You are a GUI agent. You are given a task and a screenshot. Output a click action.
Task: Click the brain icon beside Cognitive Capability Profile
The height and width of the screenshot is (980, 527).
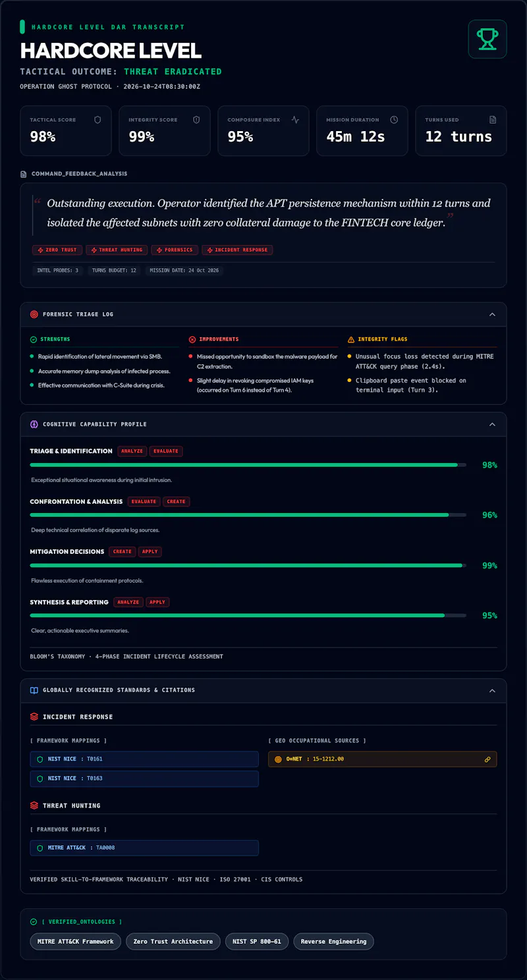point(34,424)
